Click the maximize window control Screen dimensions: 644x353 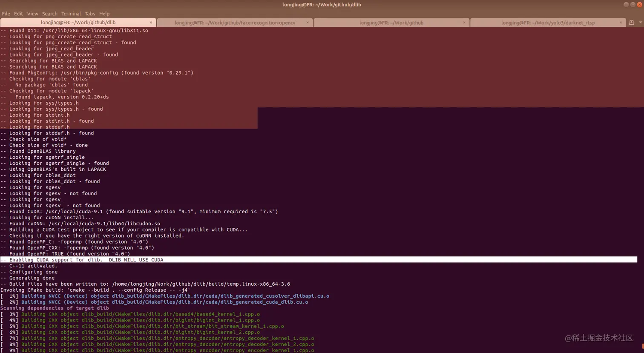(632, 4)
